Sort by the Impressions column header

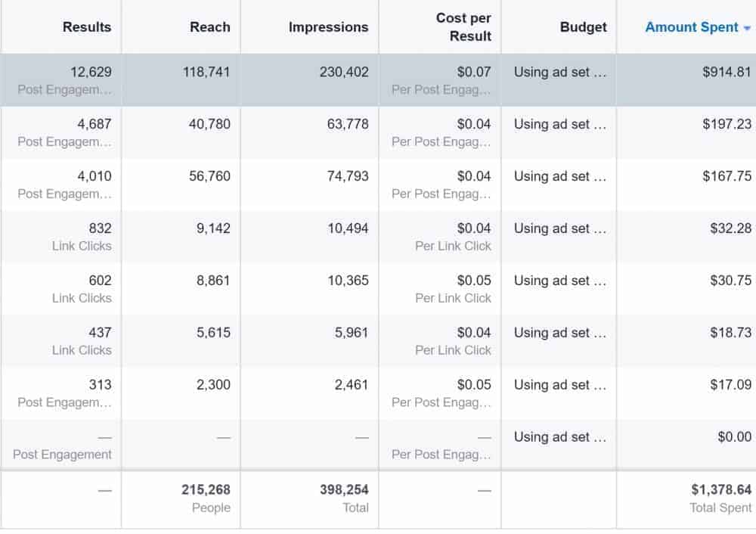pyautogui.click(x=328, y=27)
